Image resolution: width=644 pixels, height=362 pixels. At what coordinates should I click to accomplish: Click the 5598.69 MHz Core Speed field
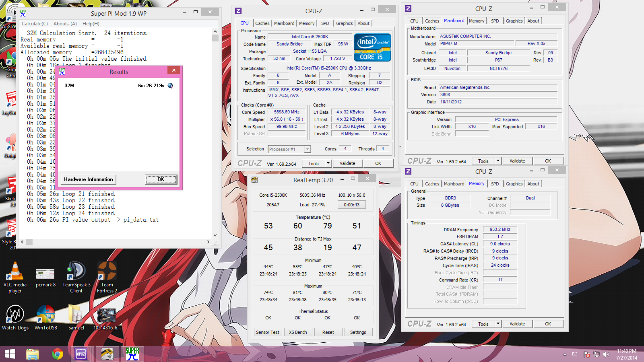pos(287,112)
